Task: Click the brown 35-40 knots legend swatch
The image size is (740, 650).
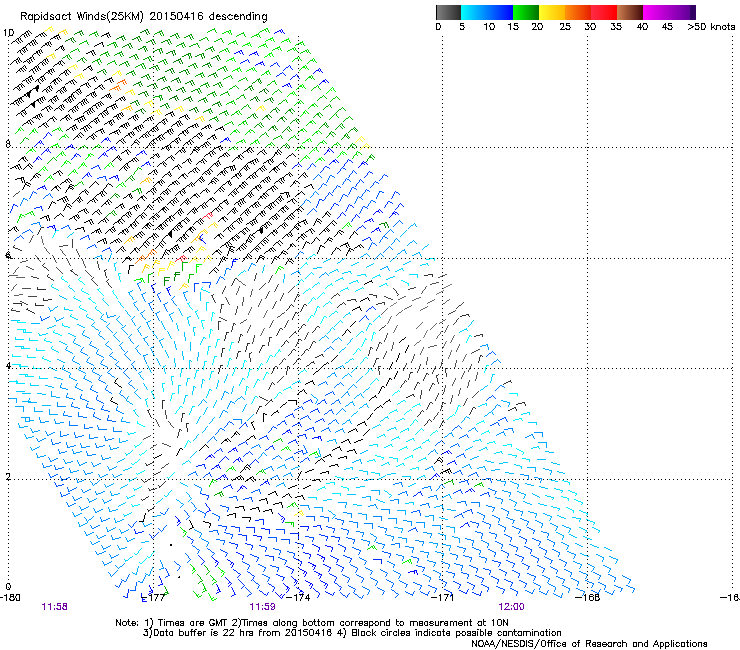Action: click(630, 12)
